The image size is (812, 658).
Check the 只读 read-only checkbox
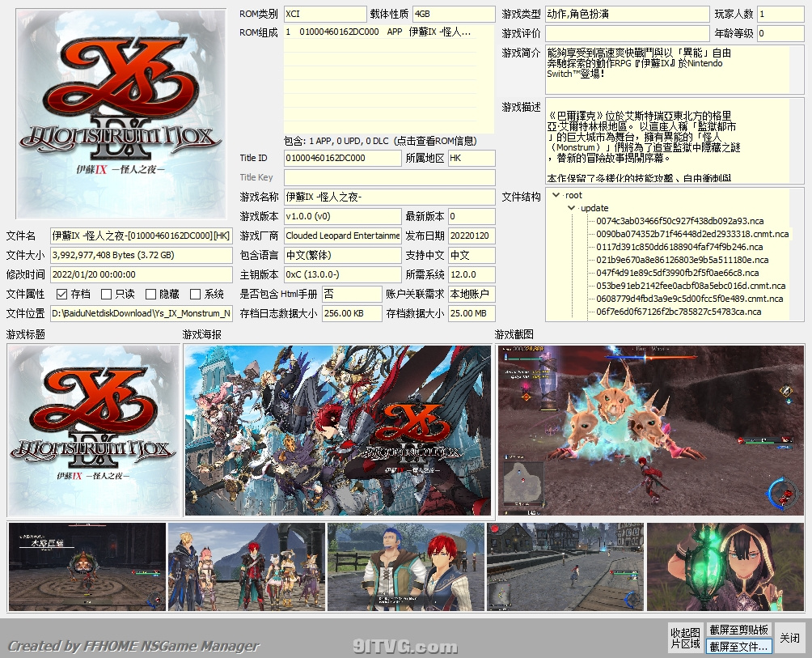pos(106,295)
